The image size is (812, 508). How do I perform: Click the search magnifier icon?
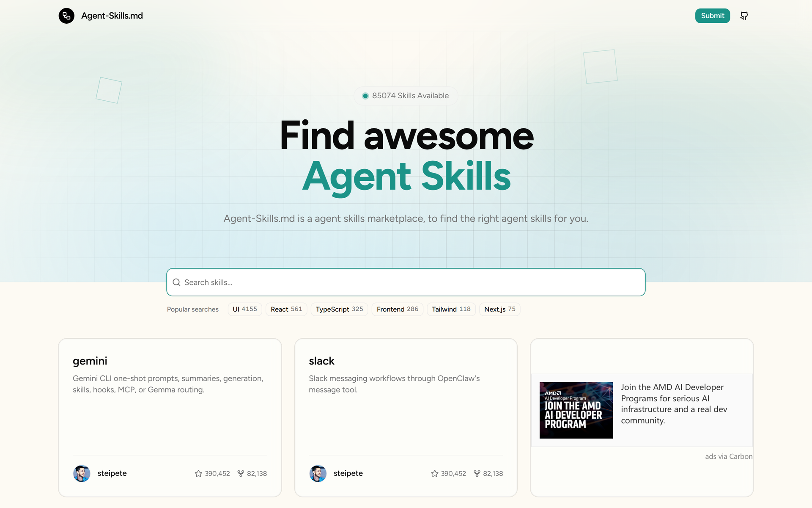coord(177,282)
